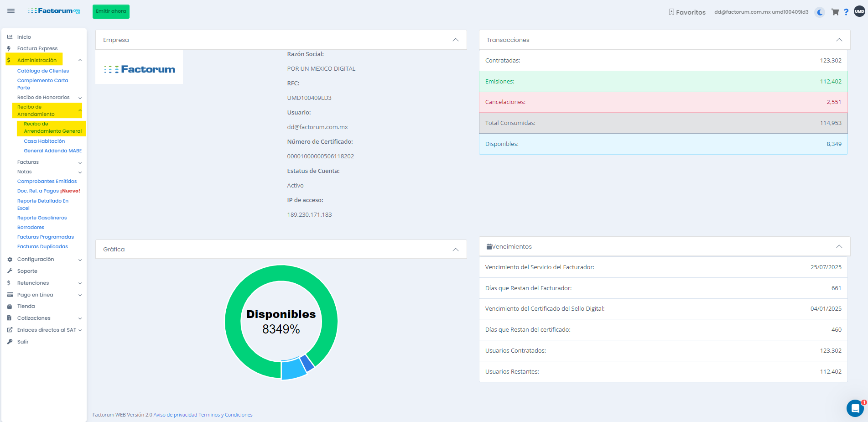Open Complemento Carta Porte link
This screenshot has height=422, width=868.
(x=43, y=84)
